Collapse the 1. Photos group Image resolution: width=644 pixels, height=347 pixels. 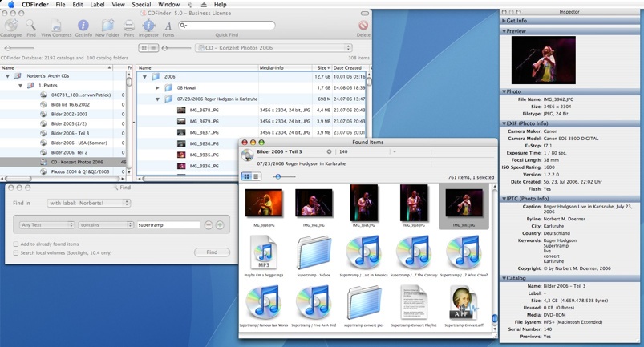coord(20,86)
